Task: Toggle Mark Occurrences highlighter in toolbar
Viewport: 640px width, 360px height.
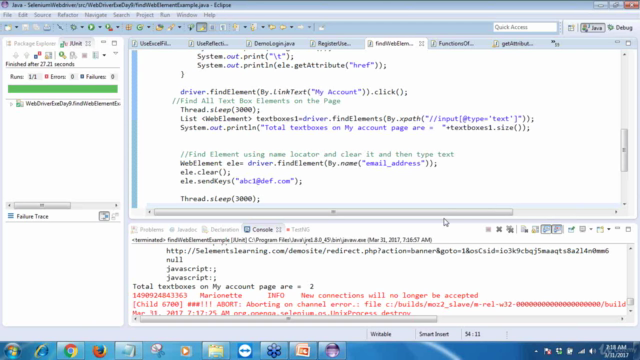Action: (x=202, y=27)
